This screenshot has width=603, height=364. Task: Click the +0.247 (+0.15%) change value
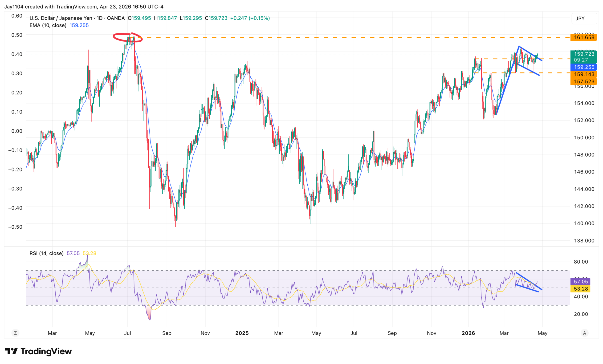click(x=250, y=18)
